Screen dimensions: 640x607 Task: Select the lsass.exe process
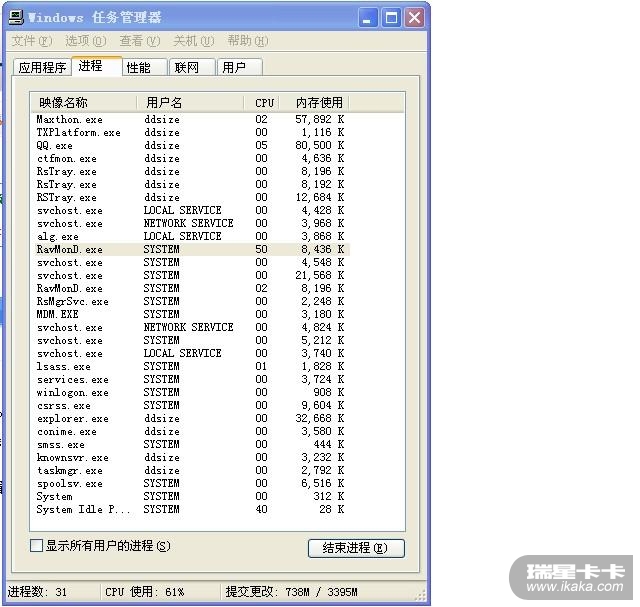193,367
